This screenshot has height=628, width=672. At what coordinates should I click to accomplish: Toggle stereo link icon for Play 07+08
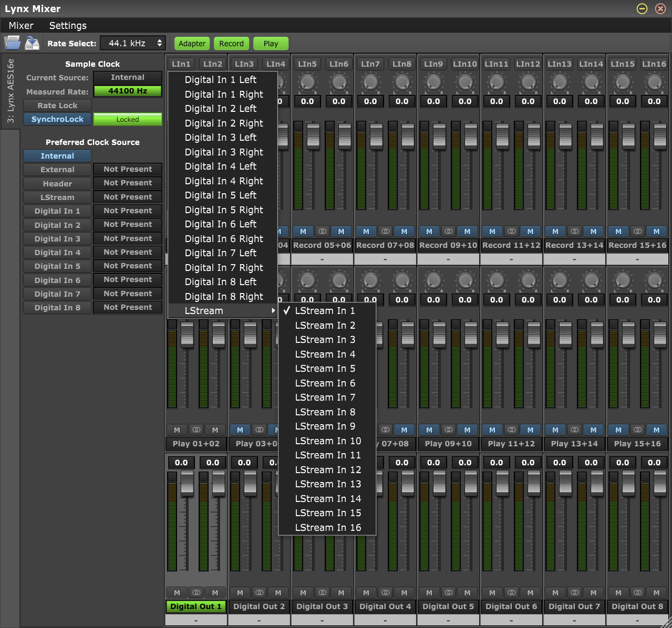pyautogui.click(x=385, y=430)
